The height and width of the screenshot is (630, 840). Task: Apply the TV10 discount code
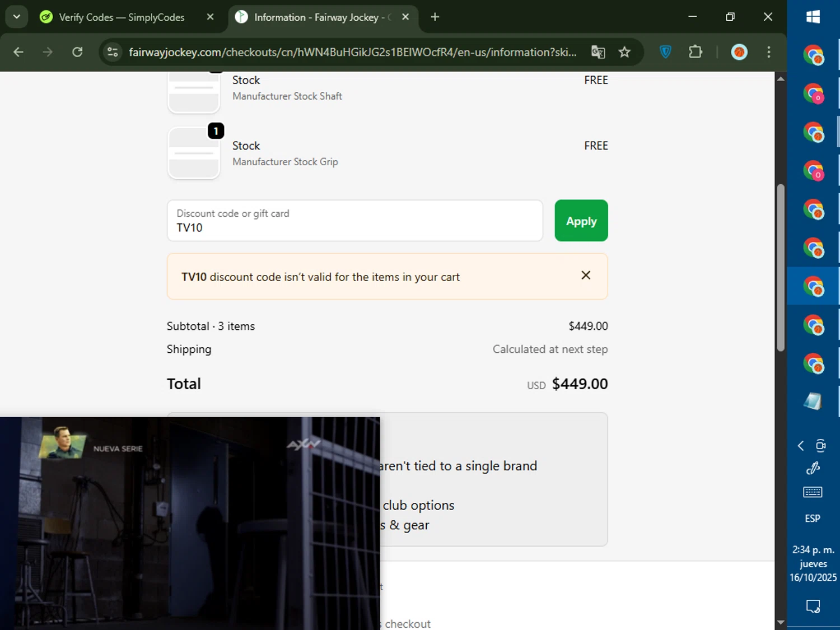[581, 221]
